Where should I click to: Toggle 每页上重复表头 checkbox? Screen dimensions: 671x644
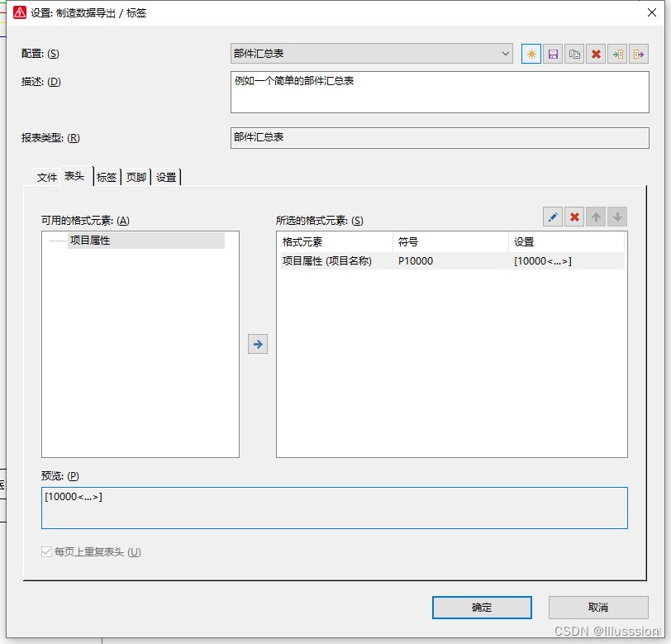(x=47, y=552)
